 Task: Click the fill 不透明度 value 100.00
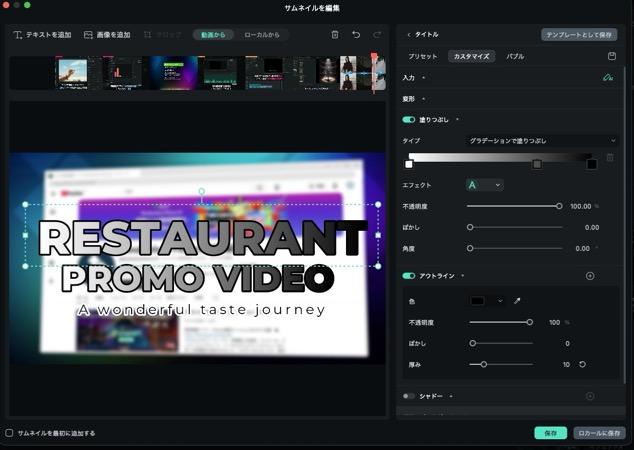[581, 206]
